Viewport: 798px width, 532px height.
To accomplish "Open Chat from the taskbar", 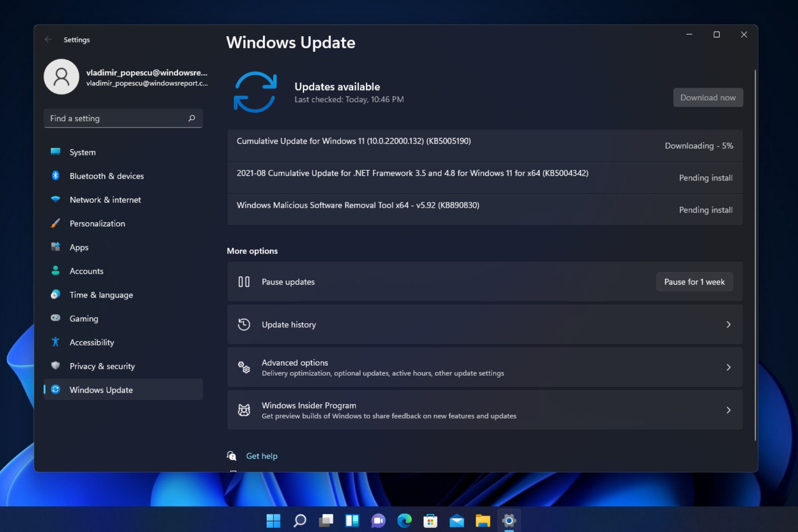I will 378,520.
